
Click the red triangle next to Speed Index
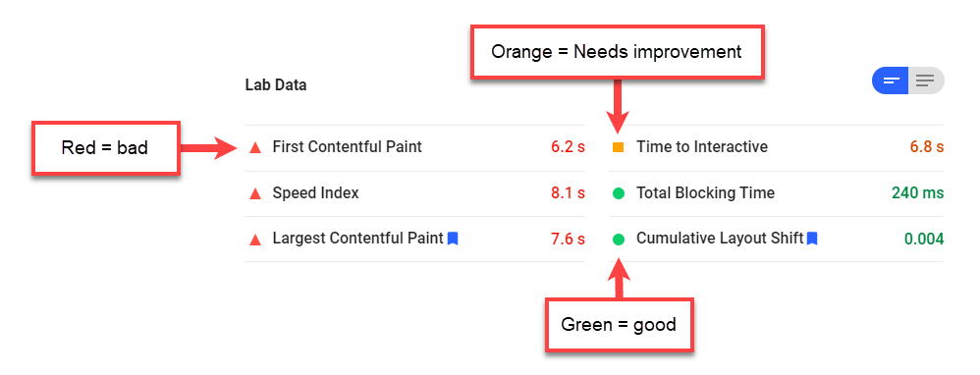[x=254, y=193]
